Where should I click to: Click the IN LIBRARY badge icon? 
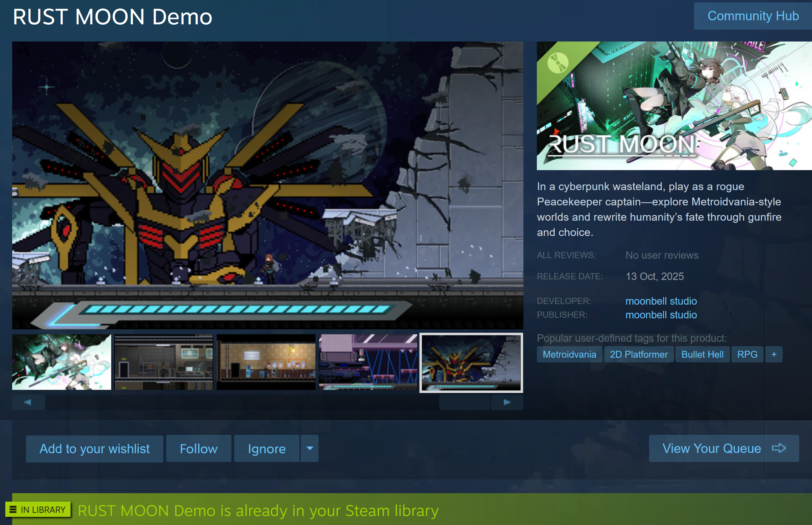(x=13, y=509)
